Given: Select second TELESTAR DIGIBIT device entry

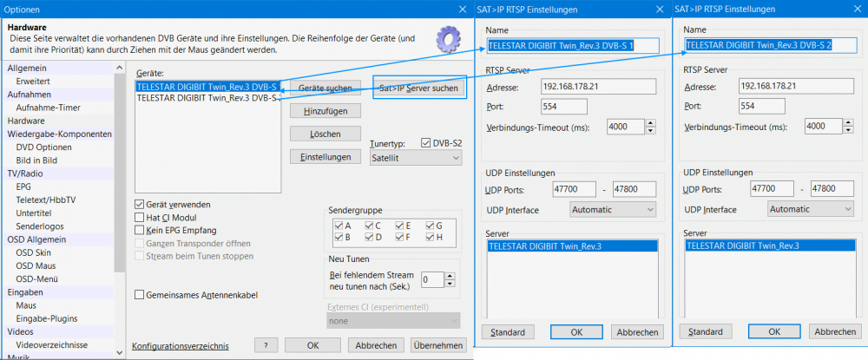Looking at the screenshot, I should [x=208, y=97].
